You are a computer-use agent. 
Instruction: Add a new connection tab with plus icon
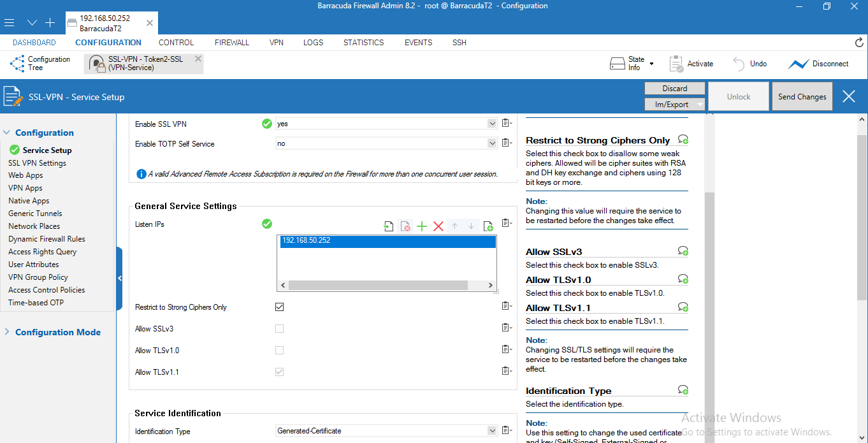50,22
